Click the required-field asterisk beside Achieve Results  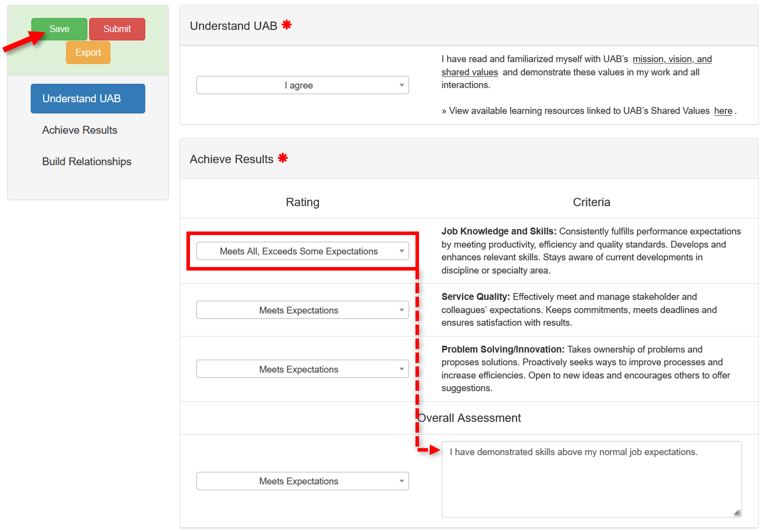[x=283, y=158]
